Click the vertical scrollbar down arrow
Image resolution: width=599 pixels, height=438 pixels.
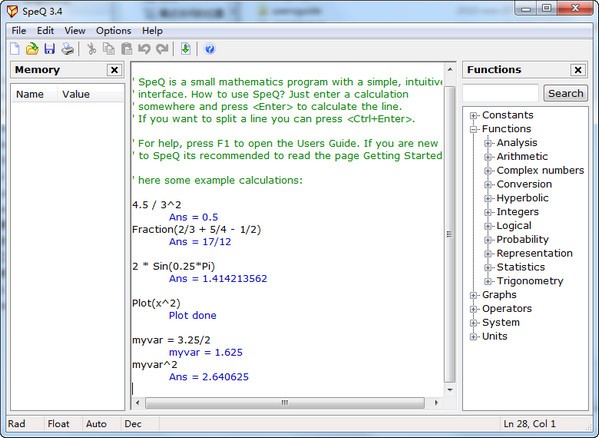click(x=450, y=390)
